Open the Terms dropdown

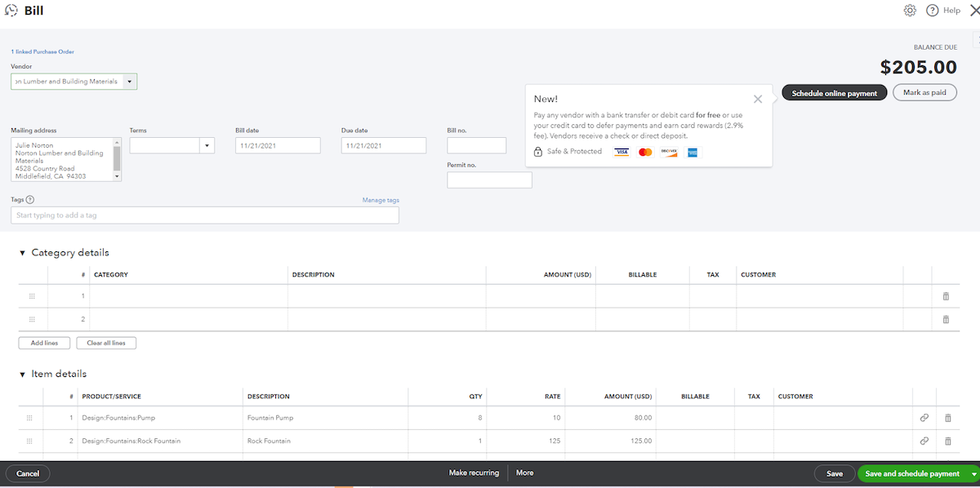207,144
